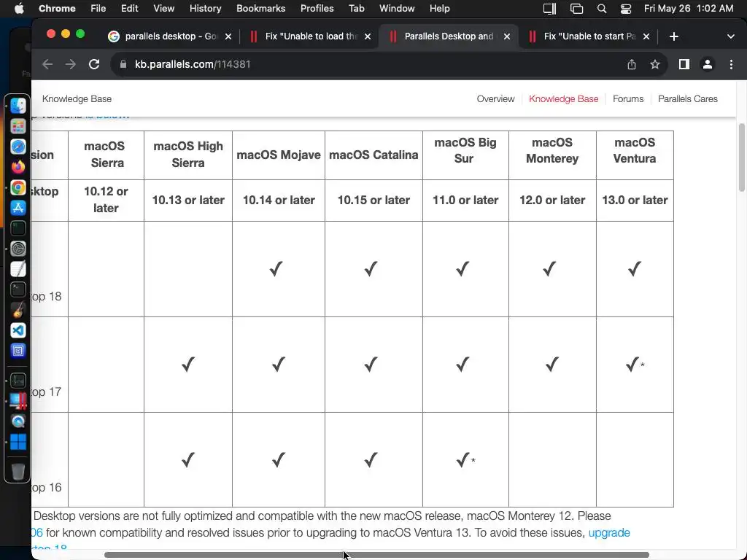Click the vertical page scrollbar thumb

tap(742, 157)
